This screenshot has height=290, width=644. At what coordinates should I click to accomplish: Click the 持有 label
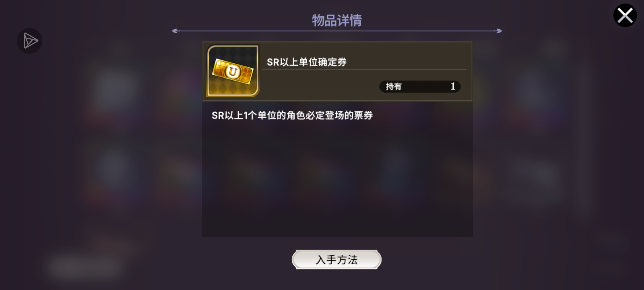(x=394, y=86)
